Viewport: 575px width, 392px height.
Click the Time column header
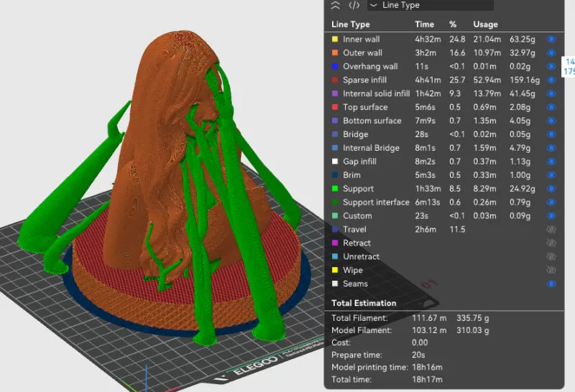[424, 24]
